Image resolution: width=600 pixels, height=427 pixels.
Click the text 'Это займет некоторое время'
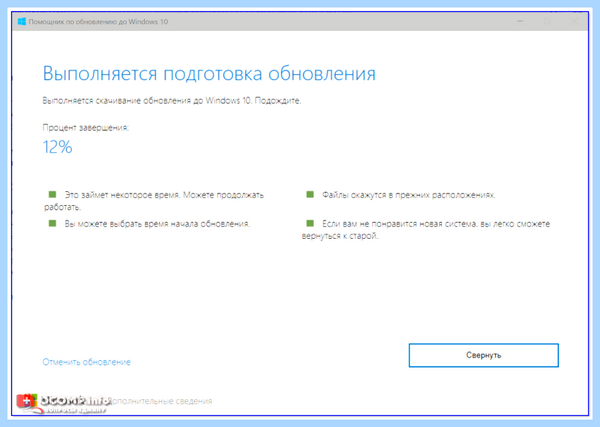coord(122,195)
